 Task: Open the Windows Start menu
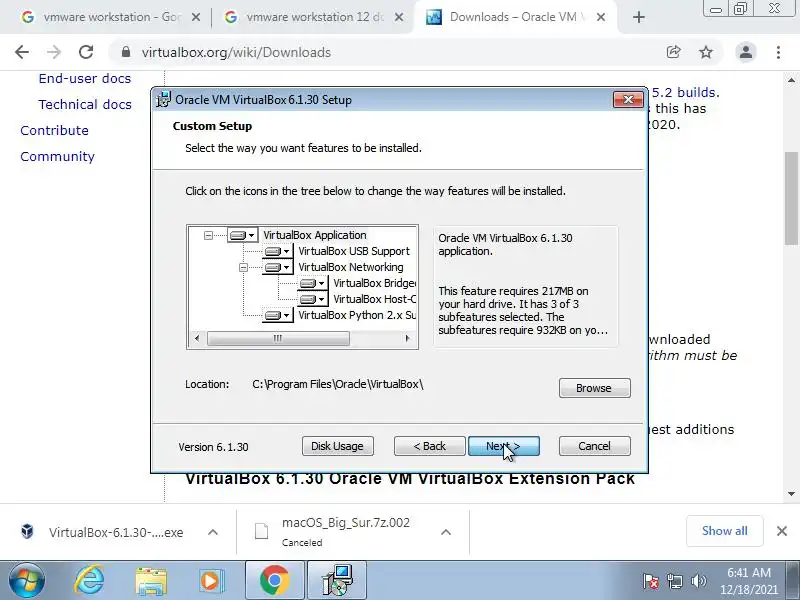coord(27,581)
